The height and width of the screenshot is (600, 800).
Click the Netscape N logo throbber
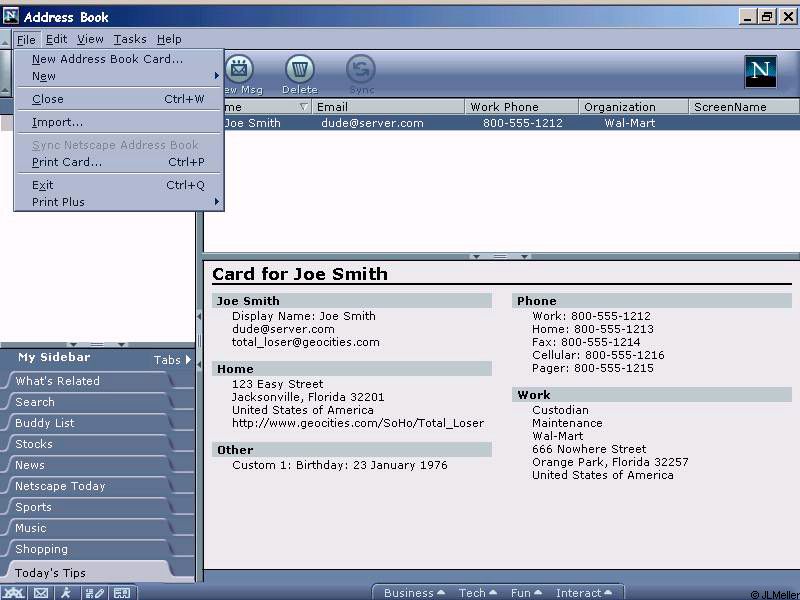point(760,71)
